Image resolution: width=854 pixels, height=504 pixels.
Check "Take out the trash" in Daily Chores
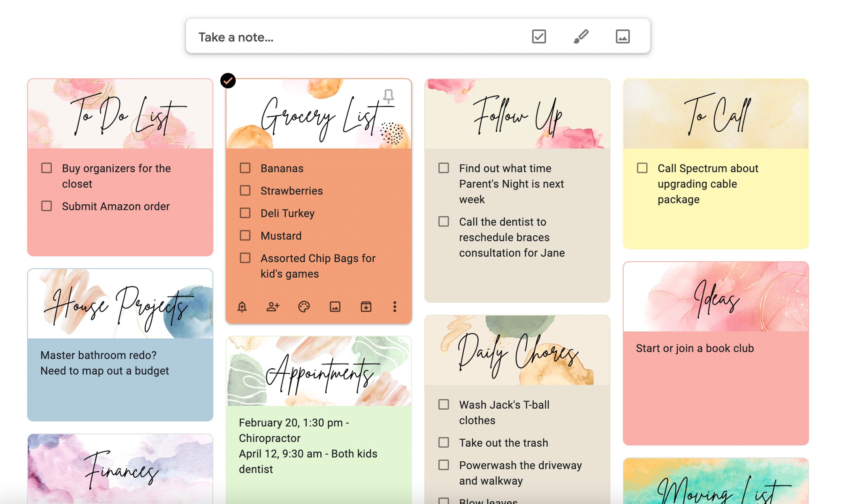pos(443,442)
